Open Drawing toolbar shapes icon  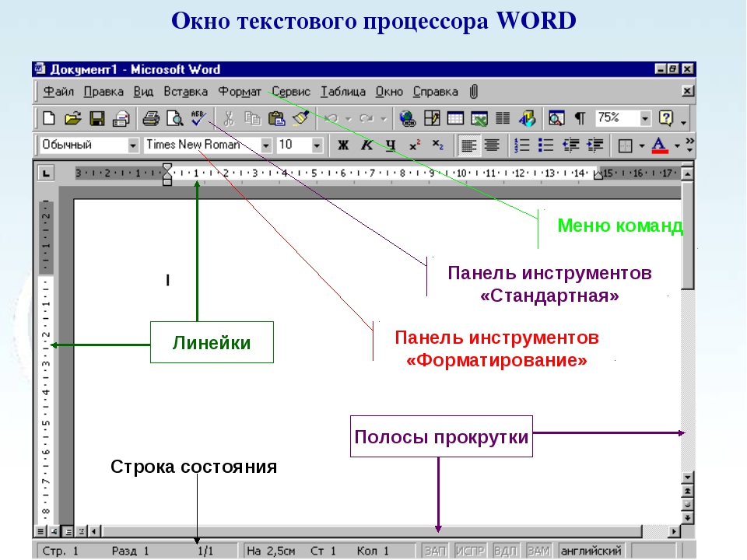pyautogui.click(x=527, y=117)
